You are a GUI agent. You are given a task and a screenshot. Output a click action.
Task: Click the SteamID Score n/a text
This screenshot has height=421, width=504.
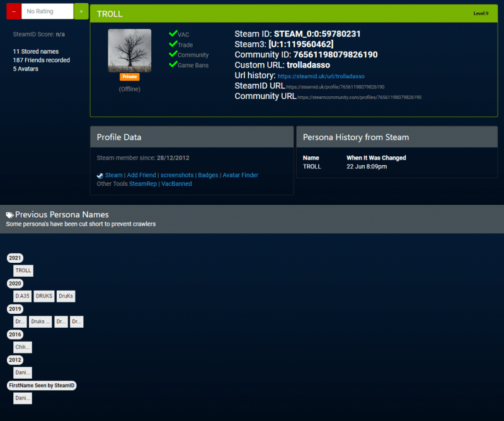38,34
